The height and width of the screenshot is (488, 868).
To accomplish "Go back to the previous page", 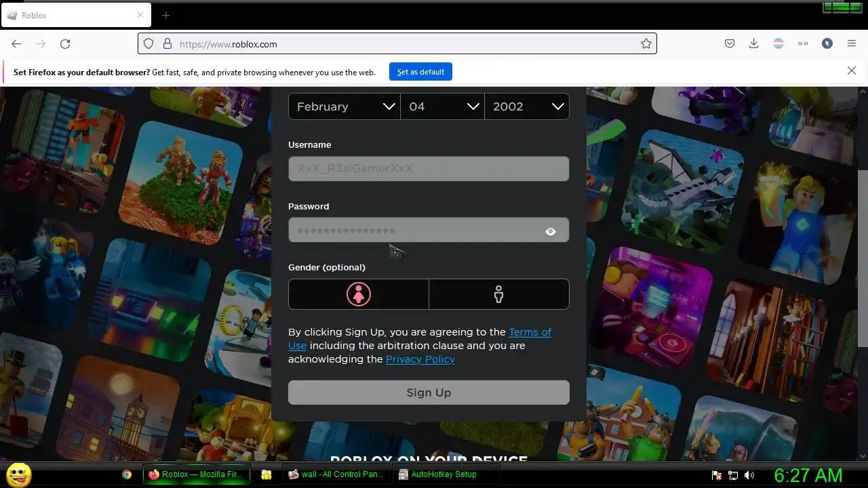I will (x=16, y=43).
